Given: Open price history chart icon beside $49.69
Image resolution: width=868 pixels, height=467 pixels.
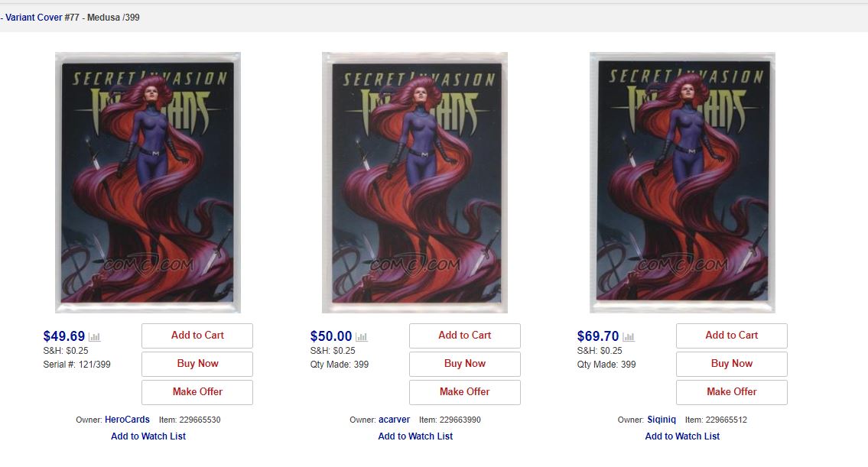Looking at the screenshot, I should [x=95, y=336].
